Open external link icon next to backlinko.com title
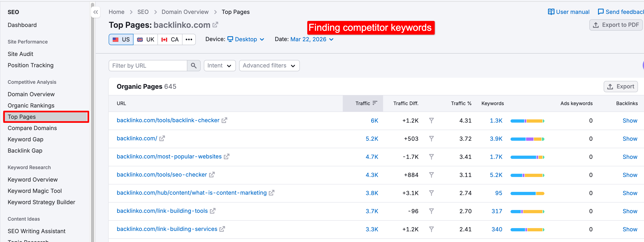The height and width of the screenshot is (242, 644). 215,25
